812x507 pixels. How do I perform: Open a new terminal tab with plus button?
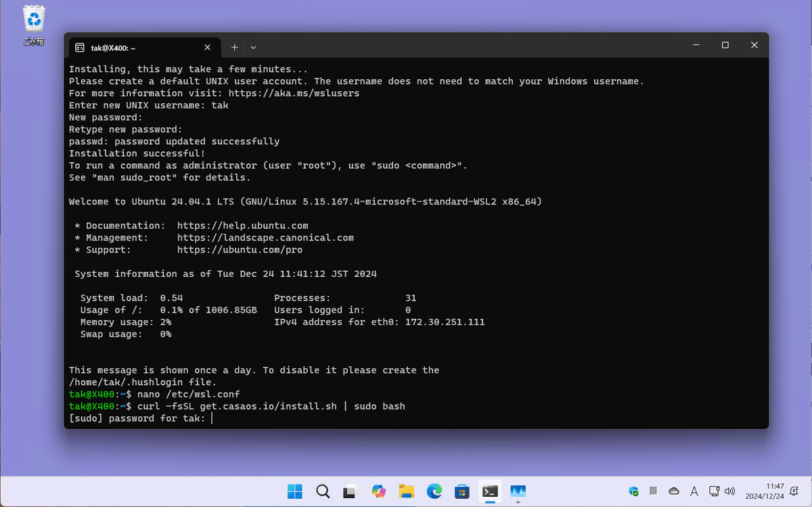tap(234, 47)
